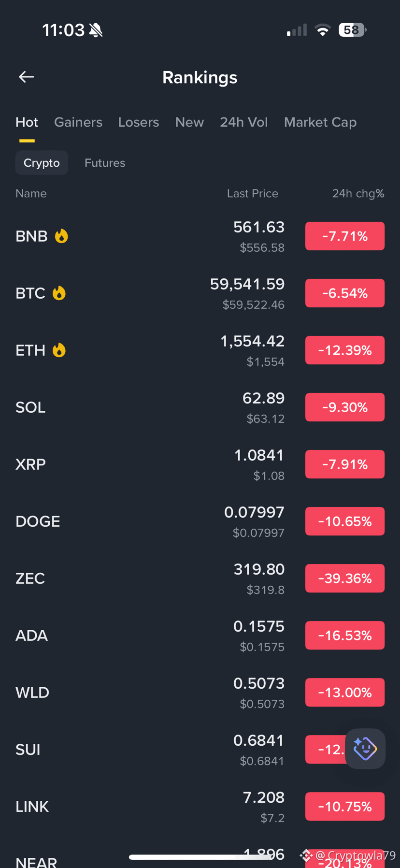The height and width of the screenshot is (868, 400).
Task: Tap the flame icon beside ETH
Action: [x=59, y=350]
